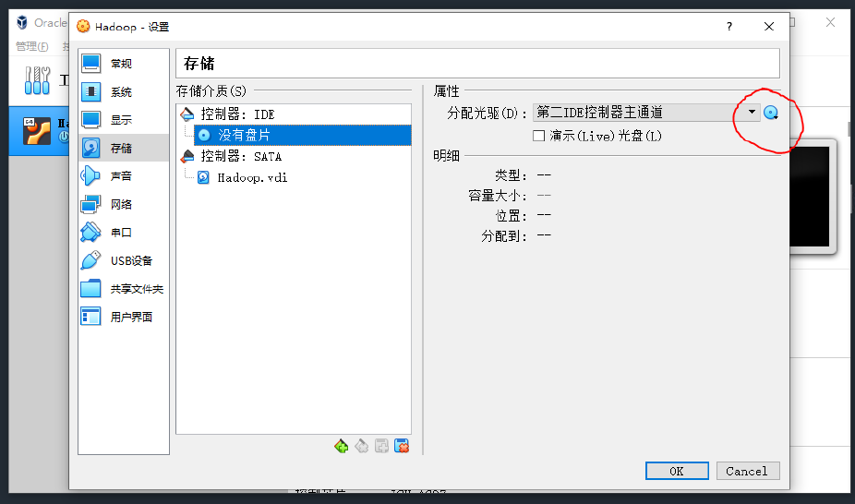
Task: Select the 存储 (Storage) settings category
Action: [123, 148]
